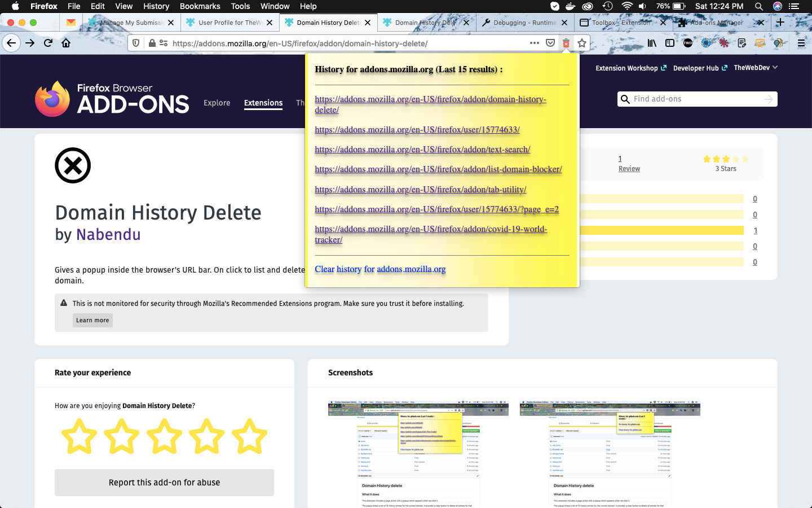Screen dimensions: 812x508
Task: Switch to Debugging - Runtime tab
Action: pos(524,23)
